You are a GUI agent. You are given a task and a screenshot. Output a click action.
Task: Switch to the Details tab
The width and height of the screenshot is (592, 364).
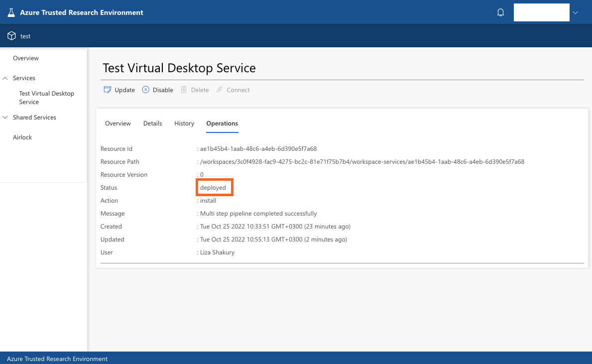152,123
